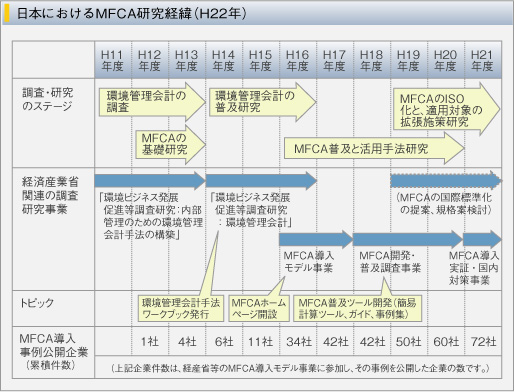Click the MFCAのISO化と、適用対象の拡張施策研究 arrow
Screen dimensions: 515x392
[x=447, y=110]
